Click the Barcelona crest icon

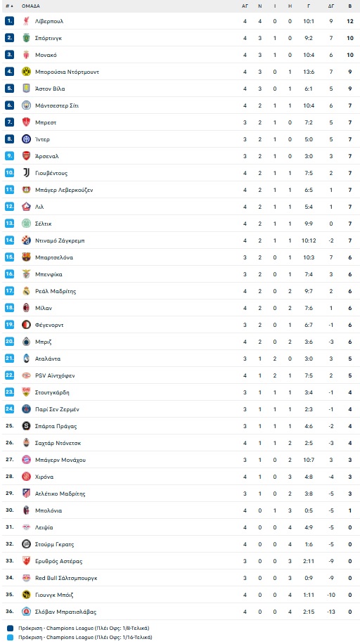(26, 257)
